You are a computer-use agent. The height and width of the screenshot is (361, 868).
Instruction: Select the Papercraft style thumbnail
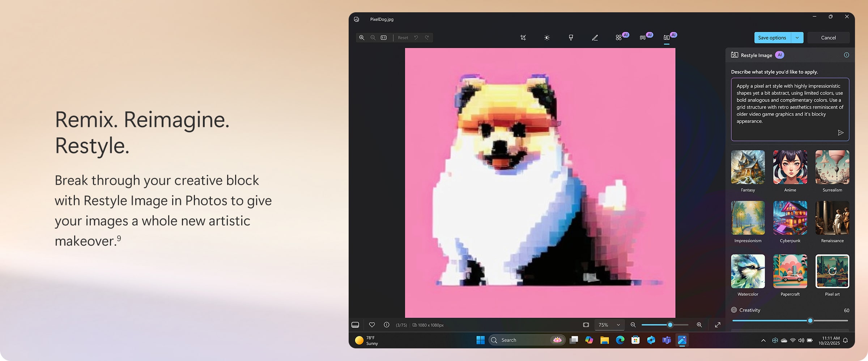790,271
